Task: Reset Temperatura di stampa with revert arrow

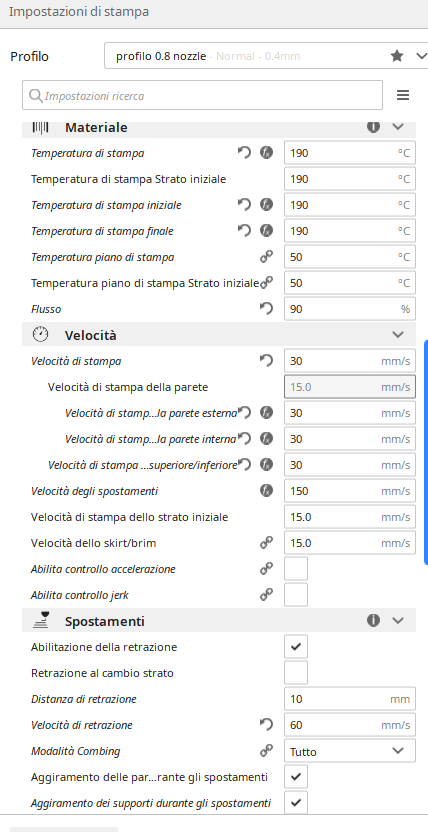Action: tap(244, 153)
